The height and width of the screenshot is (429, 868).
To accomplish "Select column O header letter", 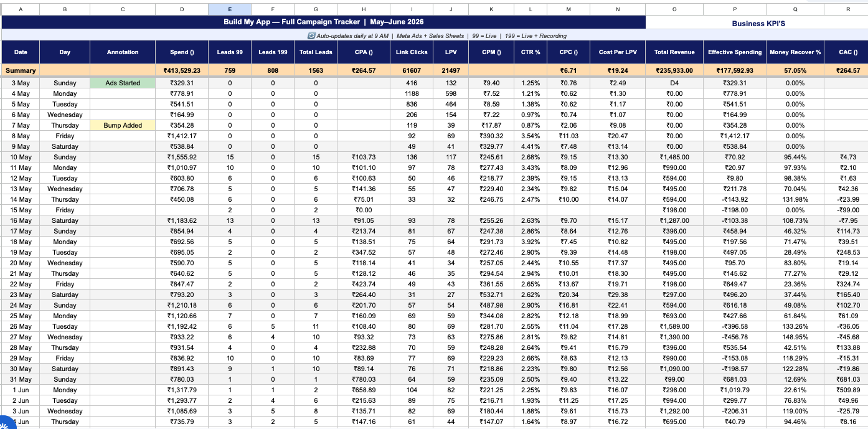I will [x=674, y=9].
